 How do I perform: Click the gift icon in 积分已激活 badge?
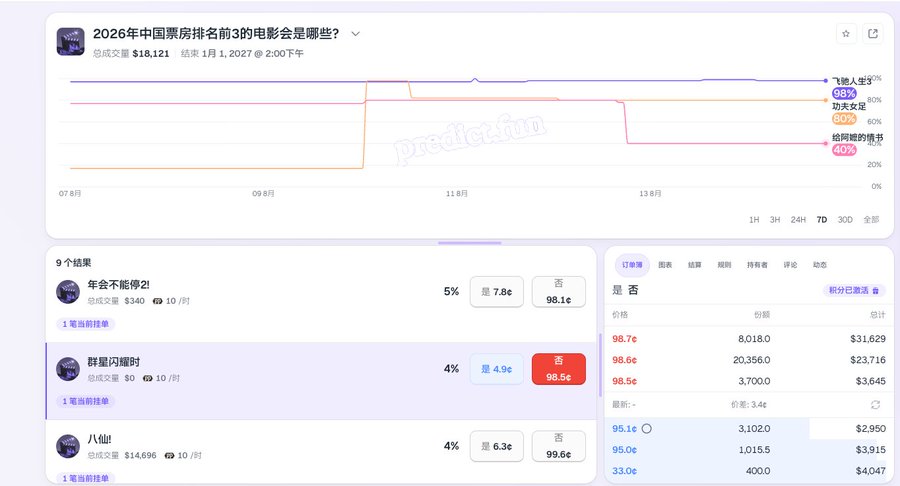coord(875,291)
